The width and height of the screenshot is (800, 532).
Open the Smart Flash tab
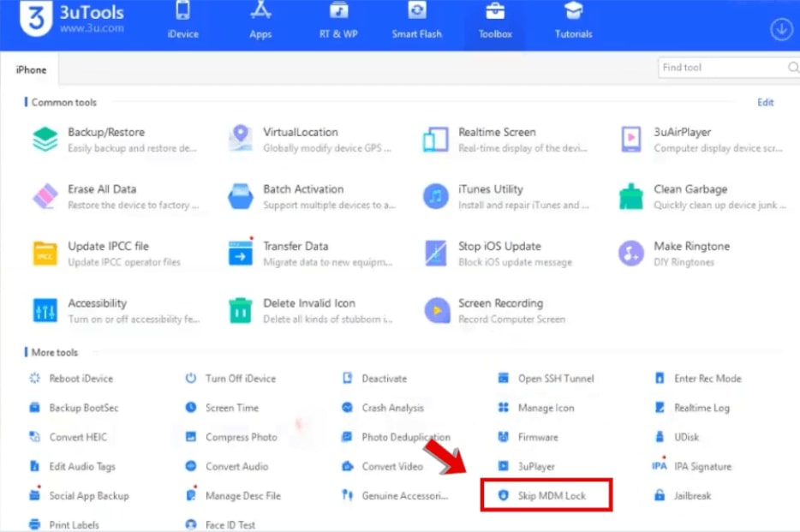(416, 21)
